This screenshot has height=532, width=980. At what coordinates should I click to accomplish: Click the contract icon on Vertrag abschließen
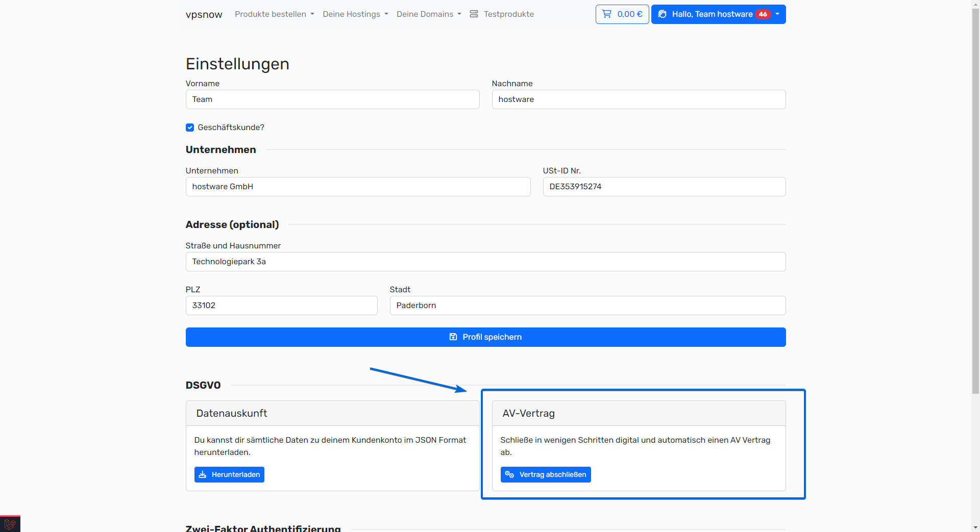tap(509, 475)
